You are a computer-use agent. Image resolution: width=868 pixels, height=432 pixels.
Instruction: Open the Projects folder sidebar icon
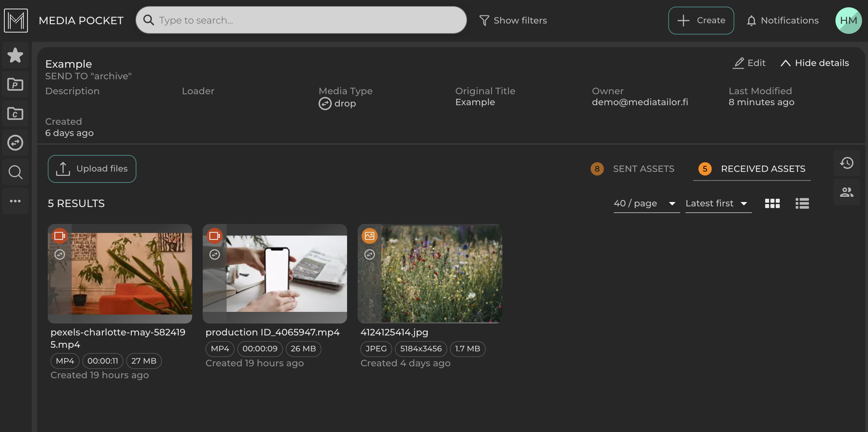[x=15, y=84]
